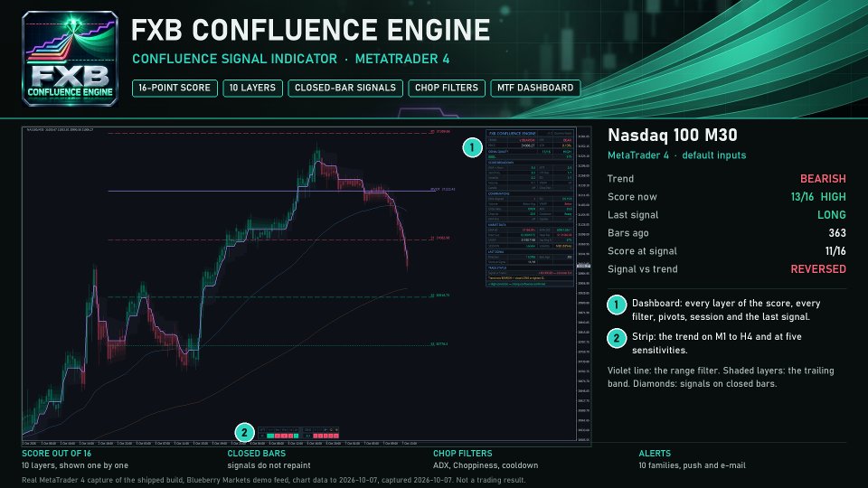Click 'ADX, Choppiness, cooldown' text
The image size is (868, 488).
click(x=485, y=465)
